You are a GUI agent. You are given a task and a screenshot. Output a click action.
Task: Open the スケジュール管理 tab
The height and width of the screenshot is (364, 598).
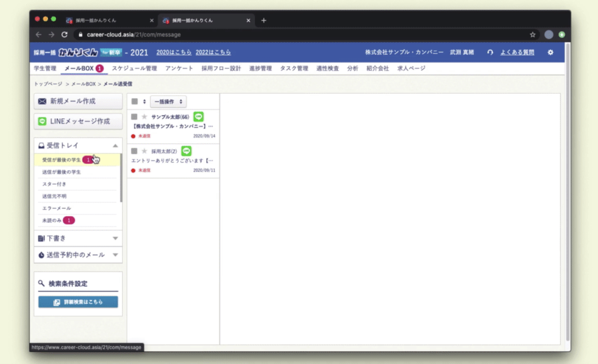134,68
